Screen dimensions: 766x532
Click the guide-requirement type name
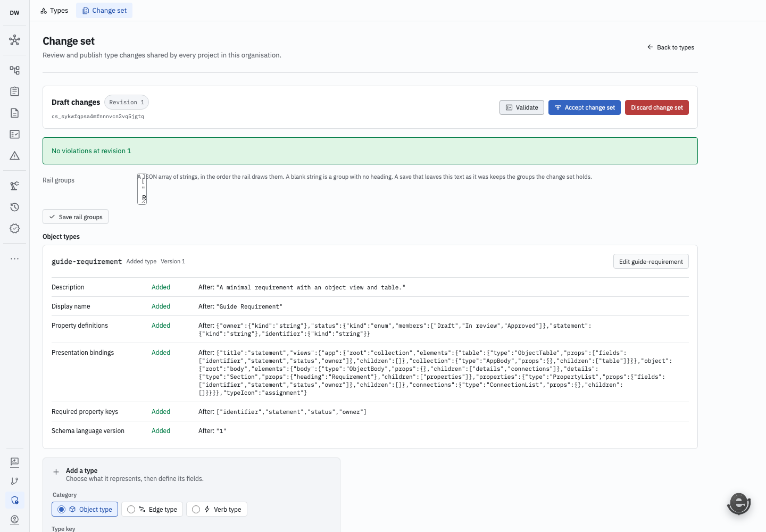coord(87,262)
